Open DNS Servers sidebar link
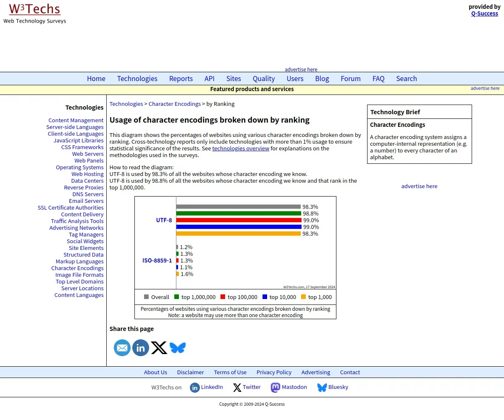 88,194
